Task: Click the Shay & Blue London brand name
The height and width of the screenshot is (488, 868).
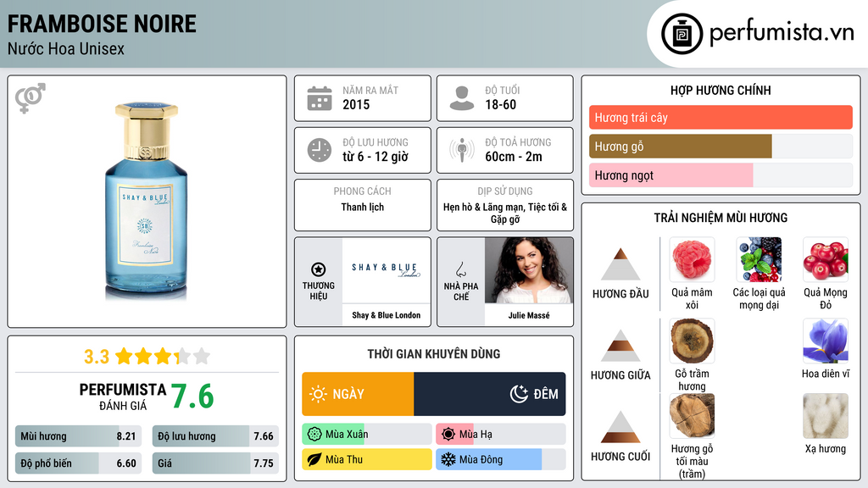Action: click(x=386, y=315)
